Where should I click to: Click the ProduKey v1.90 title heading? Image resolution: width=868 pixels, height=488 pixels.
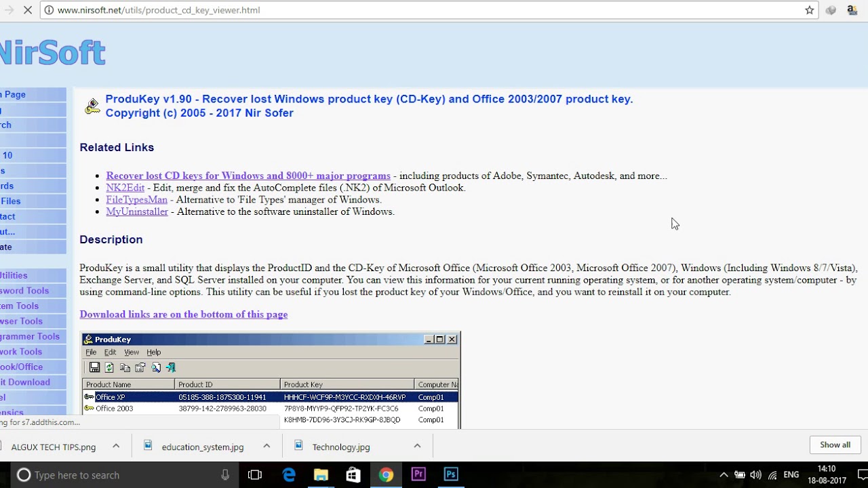point(369,106)
